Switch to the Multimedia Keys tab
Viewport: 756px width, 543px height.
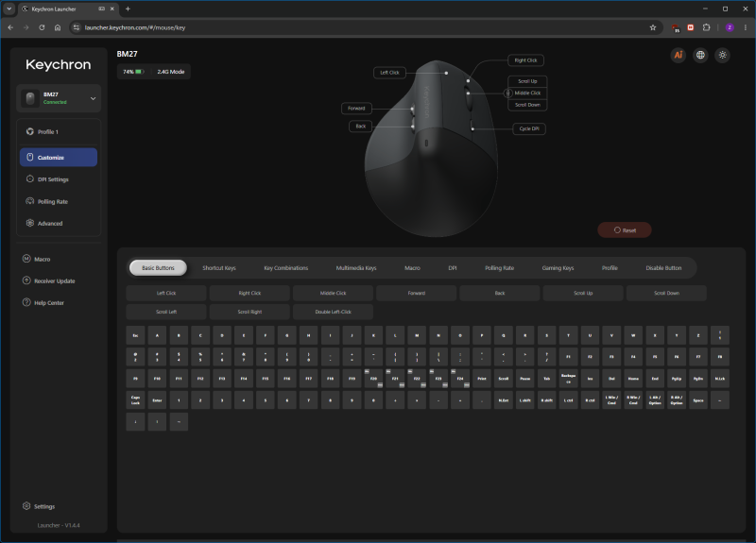pyautogui.click(x=356, y=268)
